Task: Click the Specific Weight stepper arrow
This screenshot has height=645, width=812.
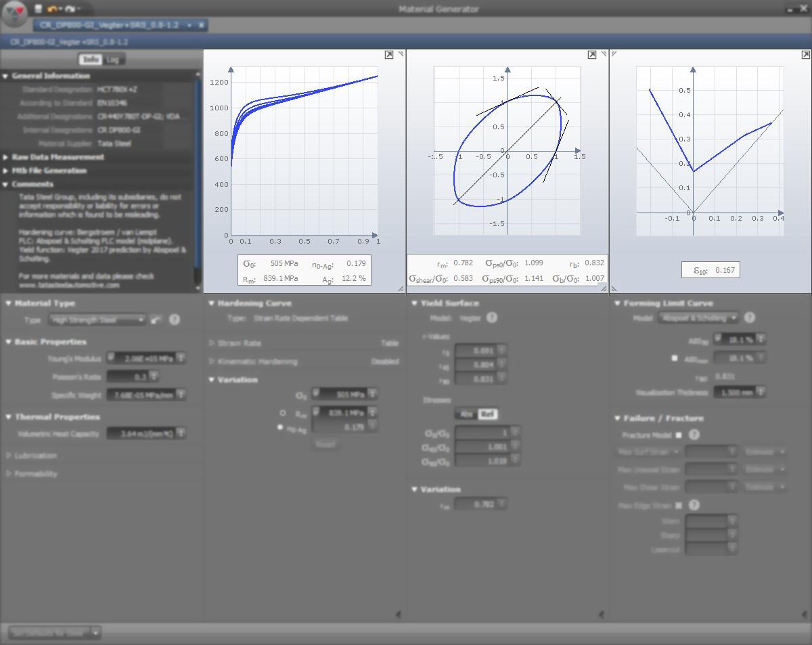Action: 181,395
